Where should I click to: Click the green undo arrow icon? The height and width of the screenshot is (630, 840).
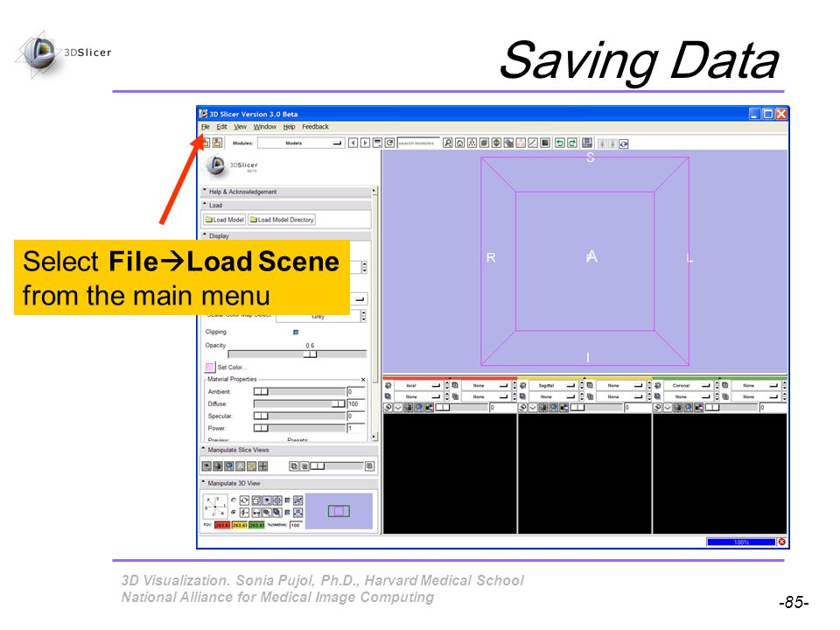point(559,143)
